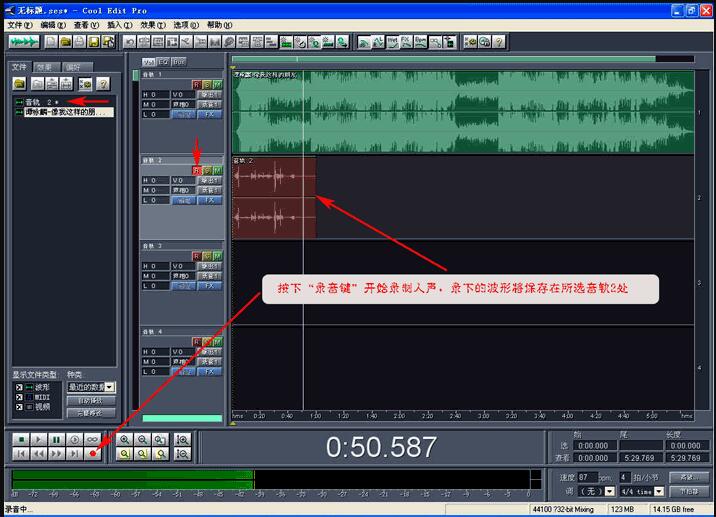716x517 pixels.
Task: Switch to the EQ tab above tracks
Action: tap(163, 62)
